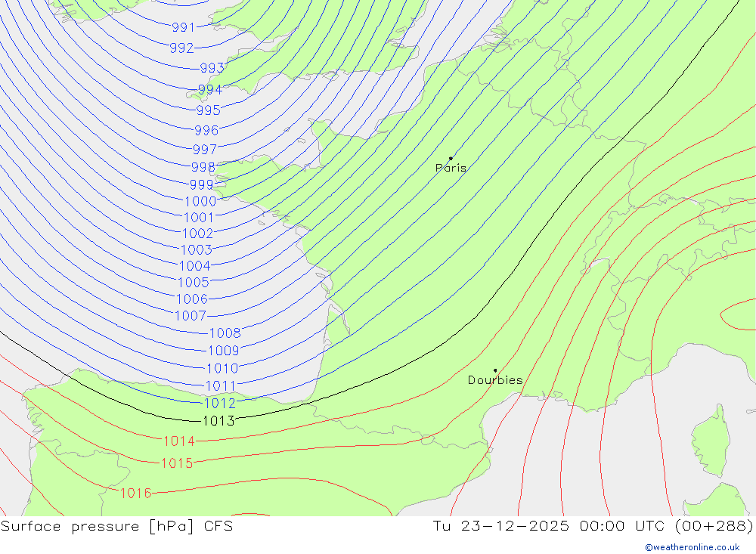756x554 pixels.
Task: Click the 1009 isobar label
Action: pos(224,351)
